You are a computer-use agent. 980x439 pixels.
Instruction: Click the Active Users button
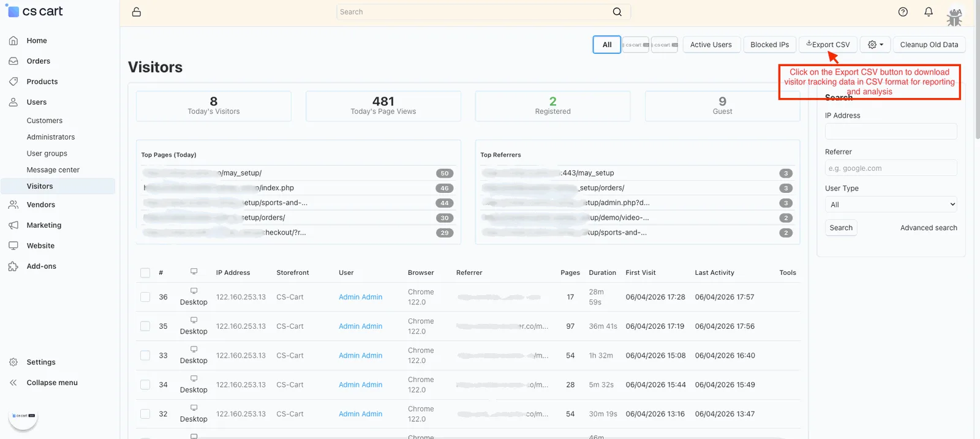pyautogui.click(x=711, y=45)
